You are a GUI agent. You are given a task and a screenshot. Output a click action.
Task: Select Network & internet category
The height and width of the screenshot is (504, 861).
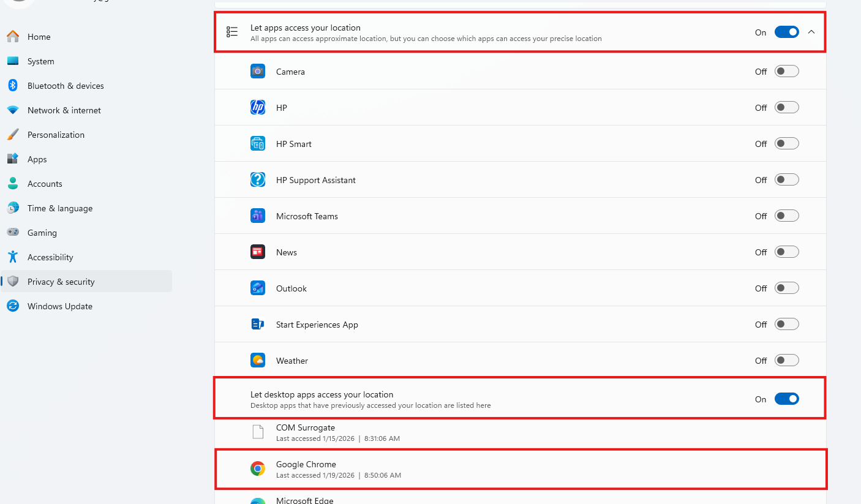(86, 110)
